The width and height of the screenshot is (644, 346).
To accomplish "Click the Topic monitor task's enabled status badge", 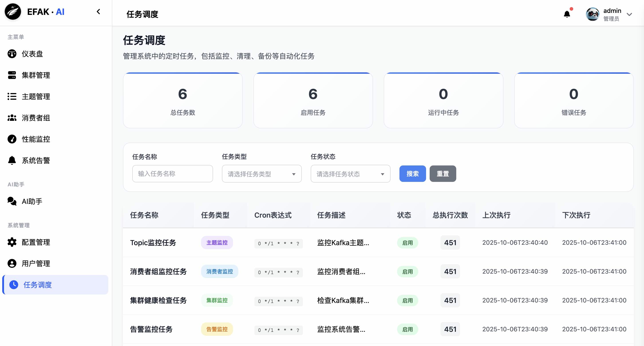I will [407, 243].
